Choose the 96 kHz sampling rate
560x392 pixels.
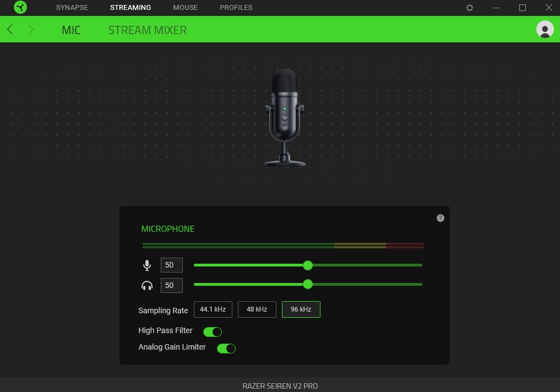tap(301, 309)
